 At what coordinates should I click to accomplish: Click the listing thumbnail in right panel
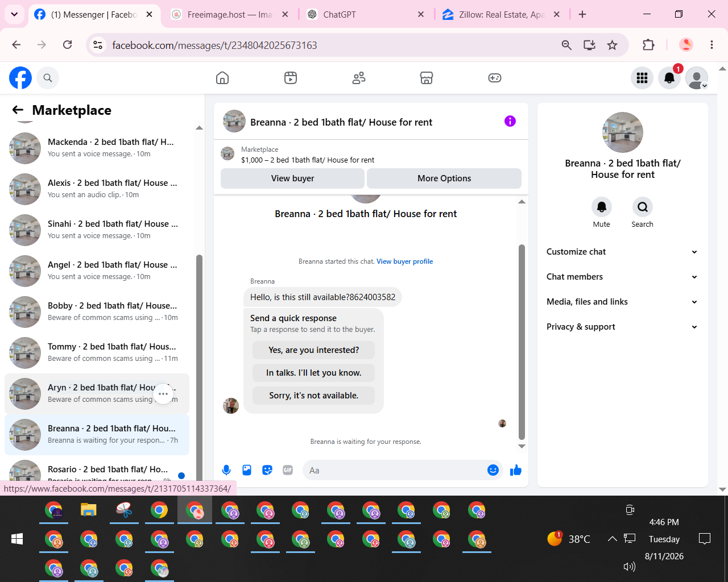(x=623, y=132)
